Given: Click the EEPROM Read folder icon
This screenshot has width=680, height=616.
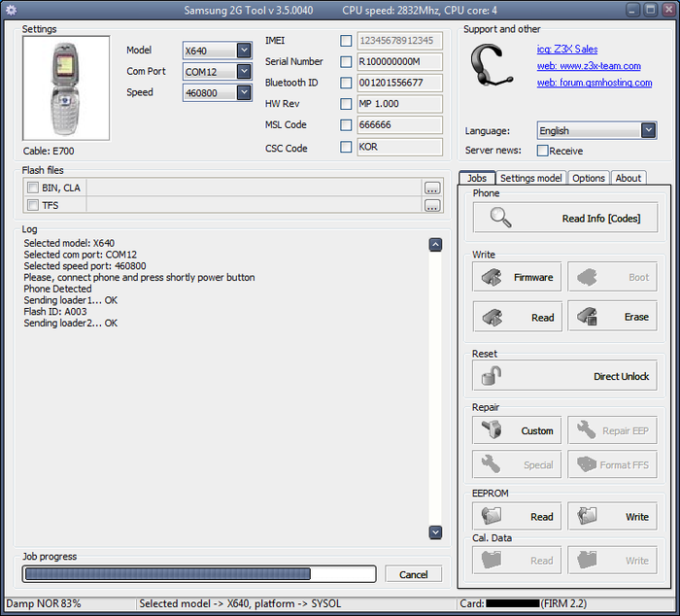Looking at the screenshot, I should coord(493,517).
